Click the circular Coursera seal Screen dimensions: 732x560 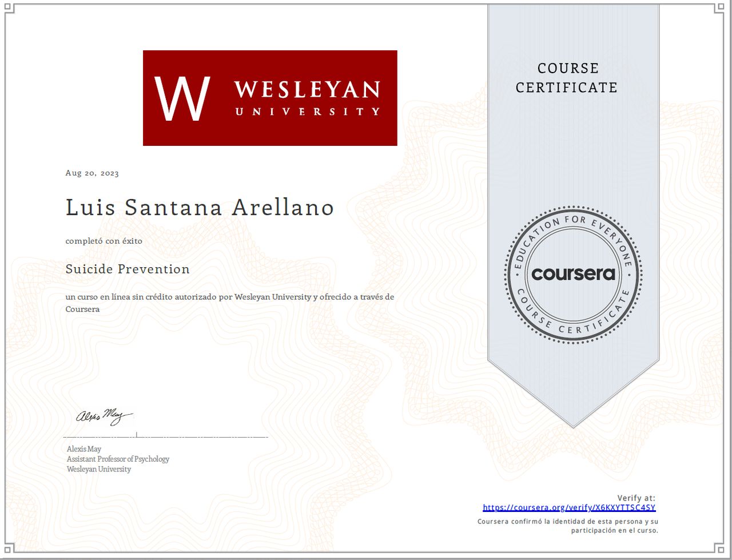pos(573,275)
